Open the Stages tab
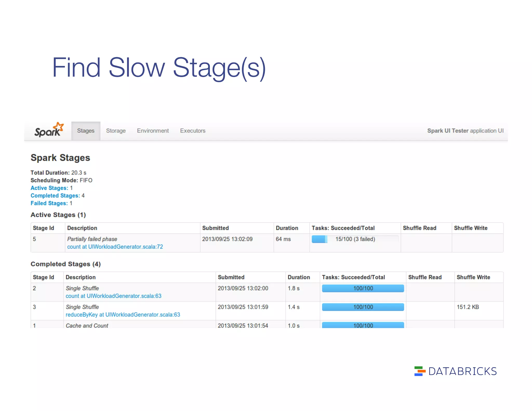The height and width of the screenshot is (411, 532). pyautogui.click(x=86, y=131)
